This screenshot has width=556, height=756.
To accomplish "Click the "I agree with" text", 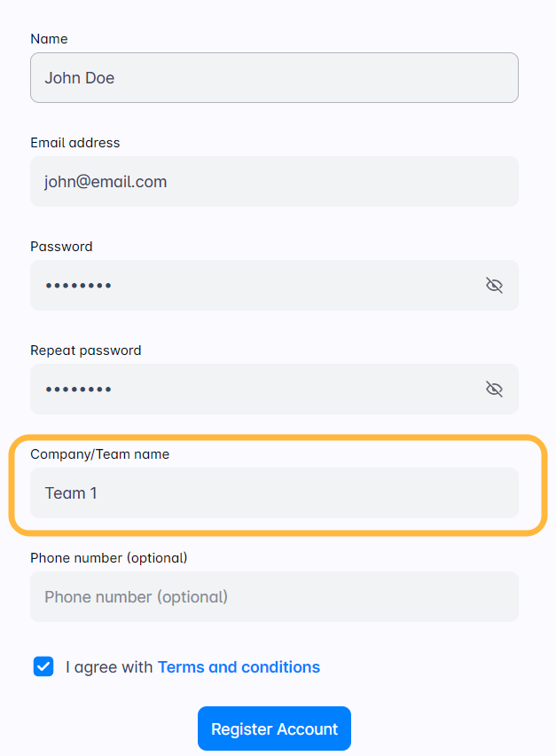I will click(x=109, y=667).
